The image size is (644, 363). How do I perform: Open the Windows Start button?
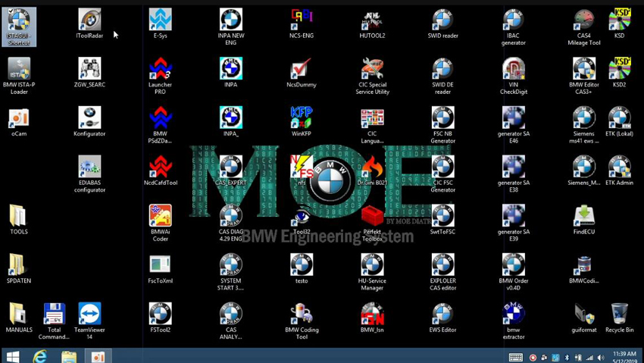pos(13,357)
